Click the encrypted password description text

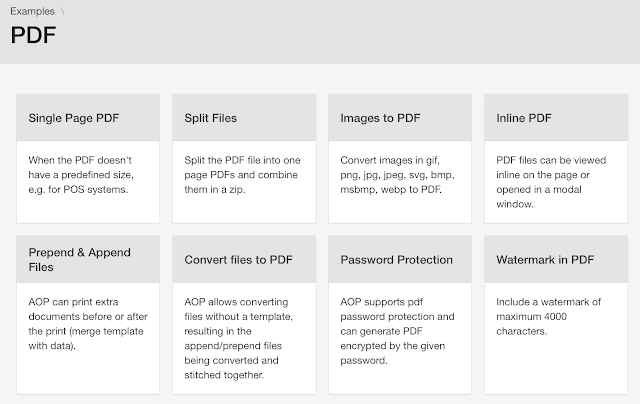pos(397,331)
